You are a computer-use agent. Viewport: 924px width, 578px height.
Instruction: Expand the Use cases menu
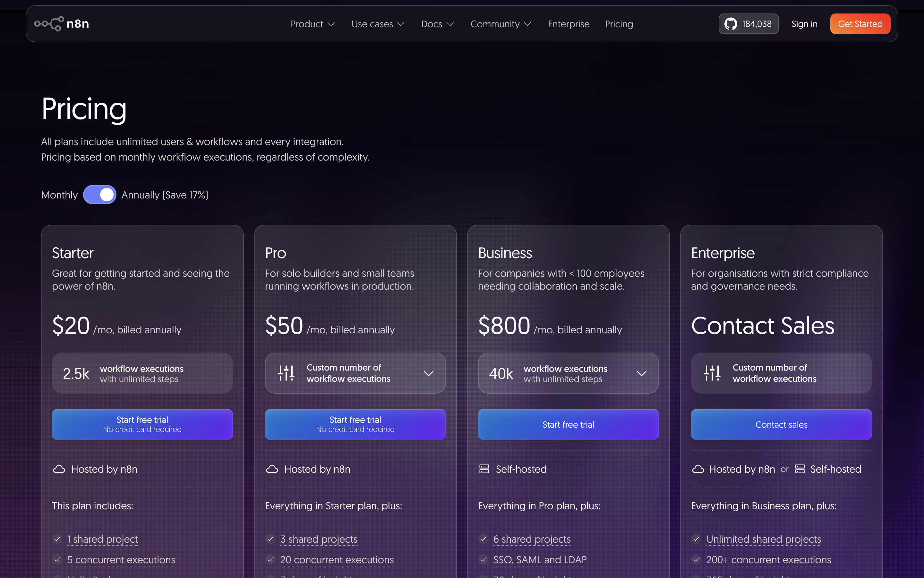click(378, 24)
